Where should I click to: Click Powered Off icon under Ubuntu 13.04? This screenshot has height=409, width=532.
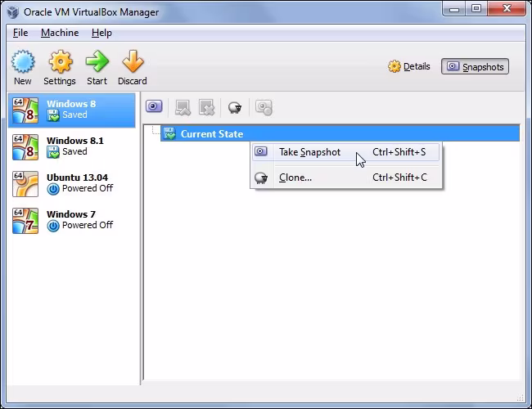53,189
